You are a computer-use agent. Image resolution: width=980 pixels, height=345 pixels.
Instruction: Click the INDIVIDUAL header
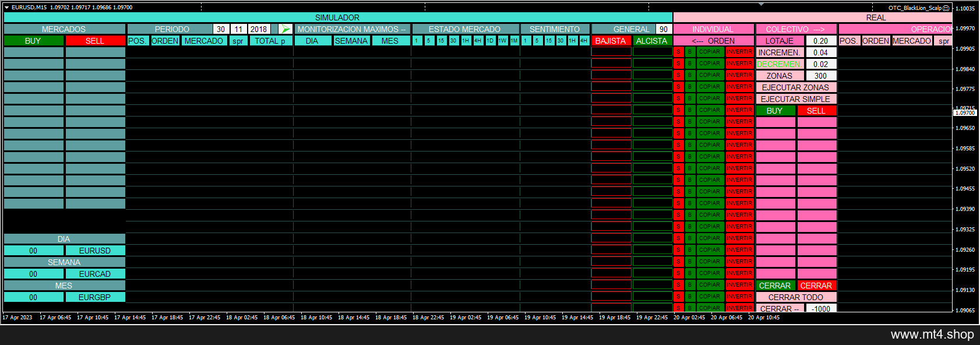pyautogui.click(x=713, y=29)
